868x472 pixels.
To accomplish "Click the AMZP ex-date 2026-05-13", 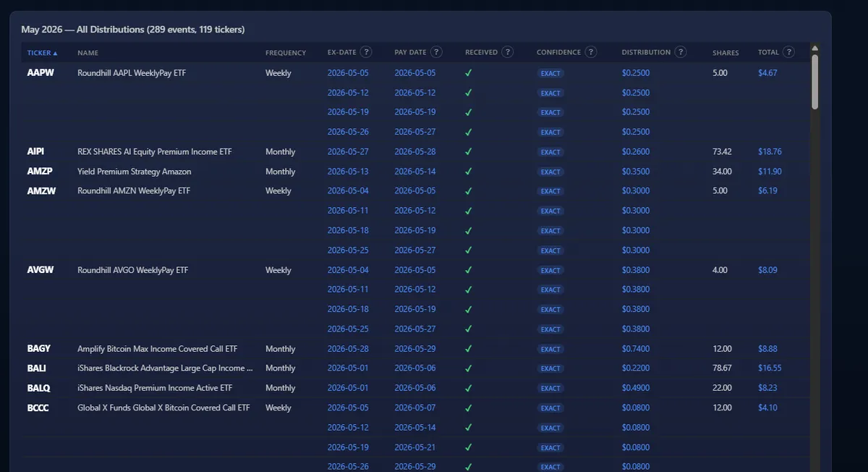I will [348, 172].
